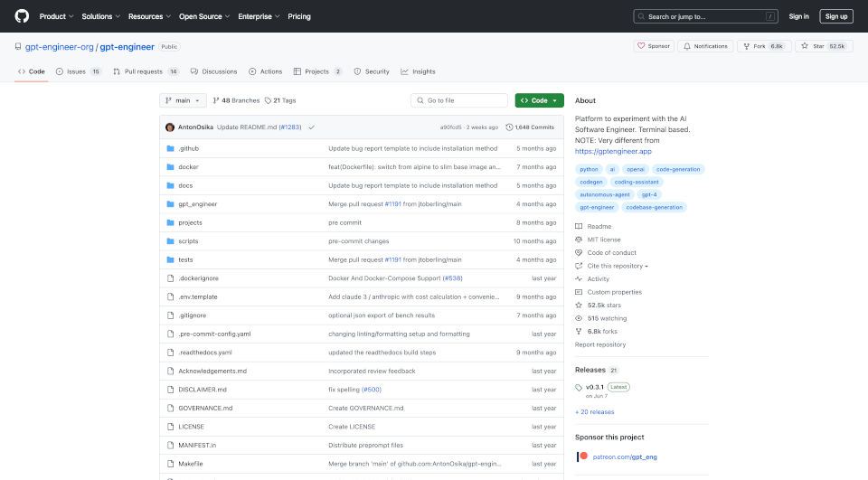Click the Notifications bell button

tap(705, 46)
